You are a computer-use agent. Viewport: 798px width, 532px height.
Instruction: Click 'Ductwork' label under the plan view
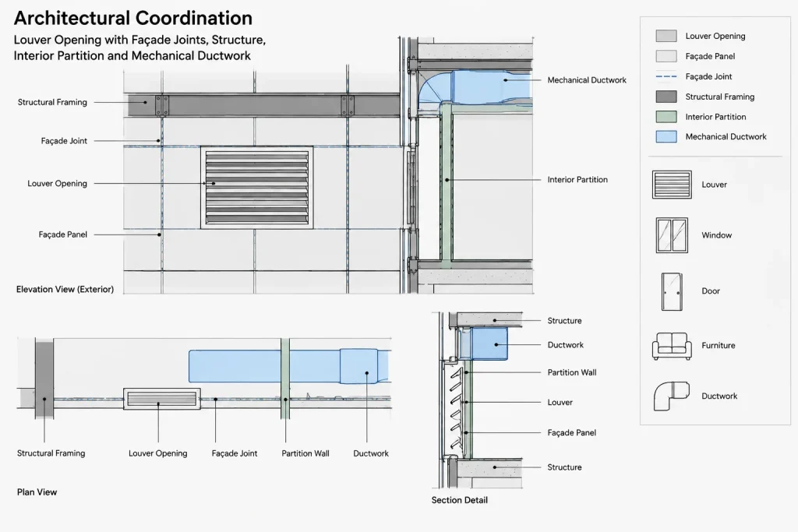click(x=371, y=453)
